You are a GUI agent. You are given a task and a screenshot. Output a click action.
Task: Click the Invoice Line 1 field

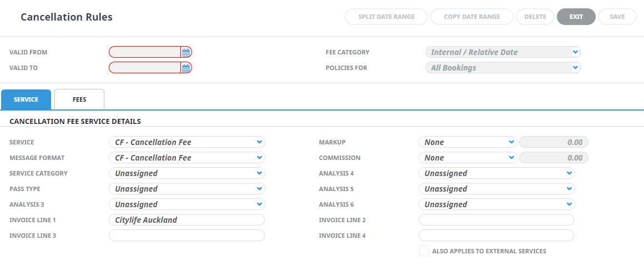point(187,220)
